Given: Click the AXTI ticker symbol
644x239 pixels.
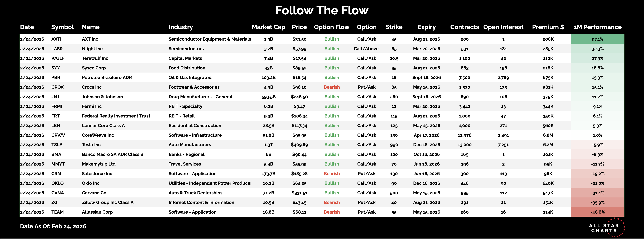Looking at the screenshot, I should 56,39.
